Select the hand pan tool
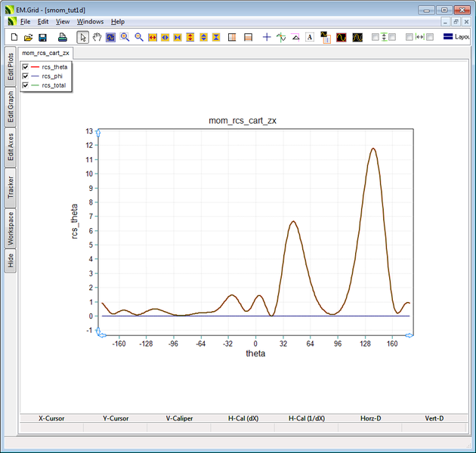The width and height of the screenshot is (476, 453). pos(97,37)
